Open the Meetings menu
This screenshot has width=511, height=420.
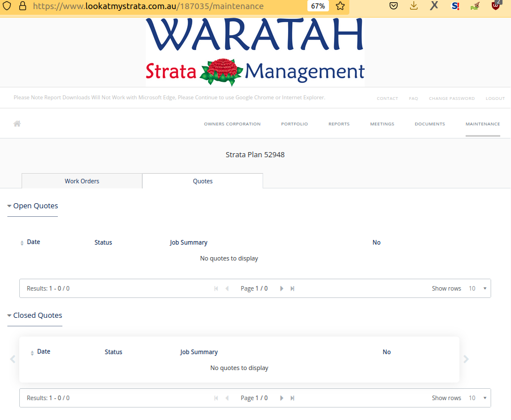[x=382, y=124]
